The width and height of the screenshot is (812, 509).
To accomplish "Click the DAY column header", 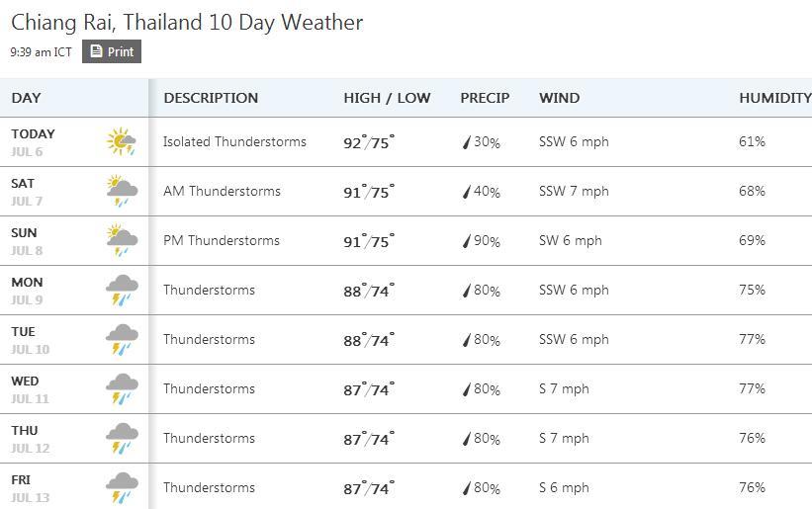I will 27,98.
